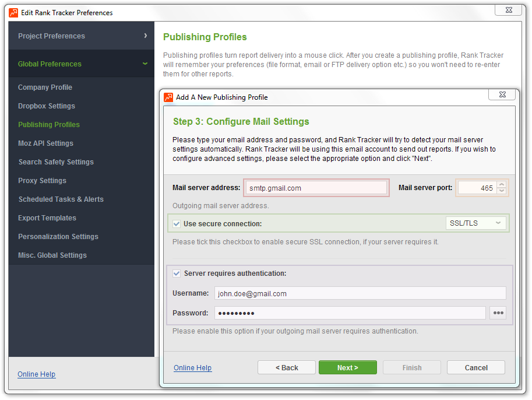Toggle the Use secure connection checkbox
The height and width of the screenshot is (400, 532).
coord(177,224)
